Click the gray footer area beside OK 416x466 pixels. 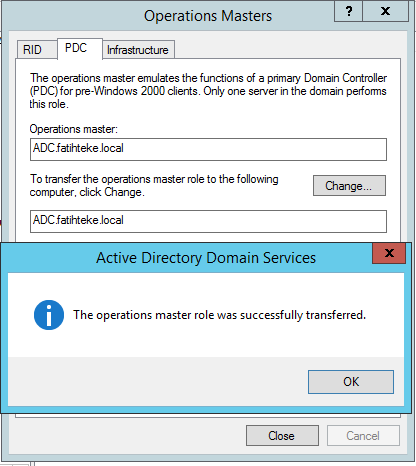coord(157,382)
